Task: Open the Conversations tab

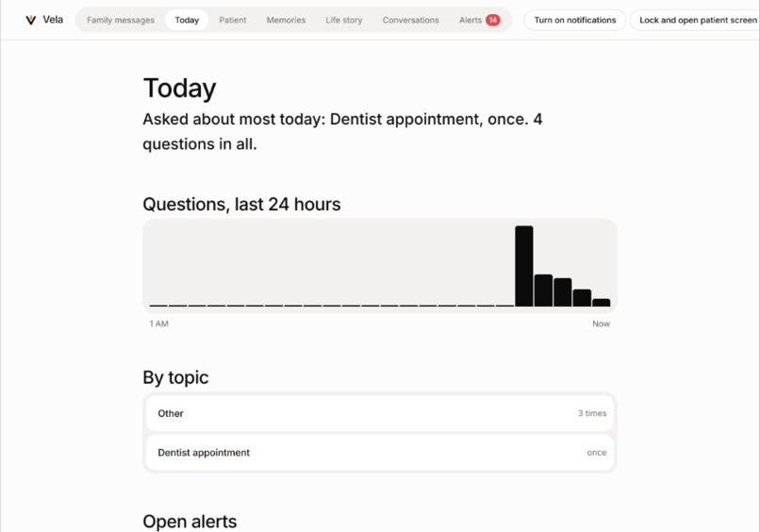Action: point(410,20)
